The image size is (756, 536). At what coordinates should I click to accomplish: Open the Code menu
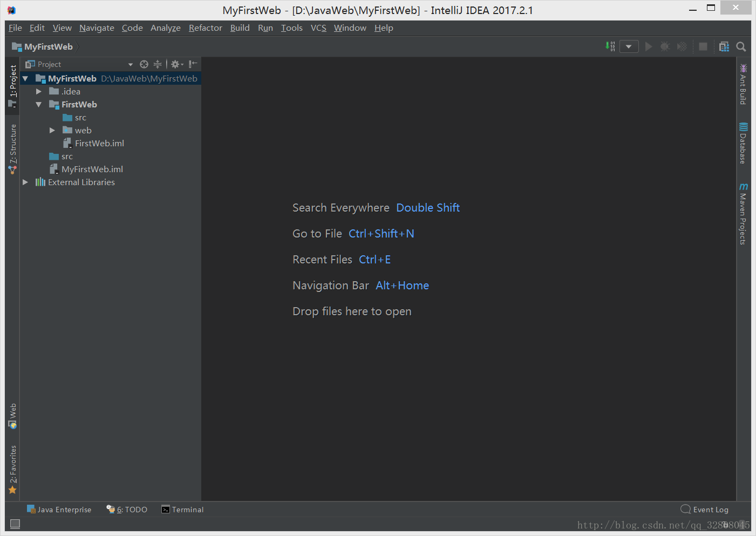click(132, 28)
